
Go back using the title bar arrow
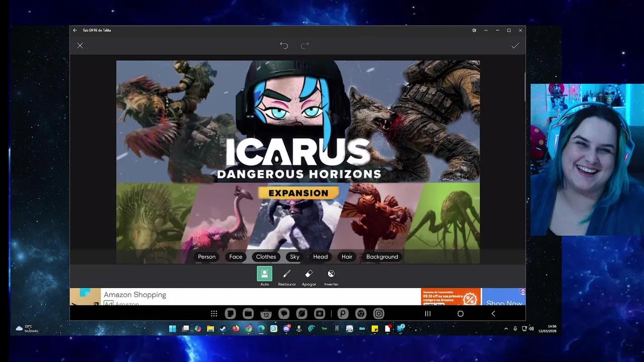click(75, 30)
